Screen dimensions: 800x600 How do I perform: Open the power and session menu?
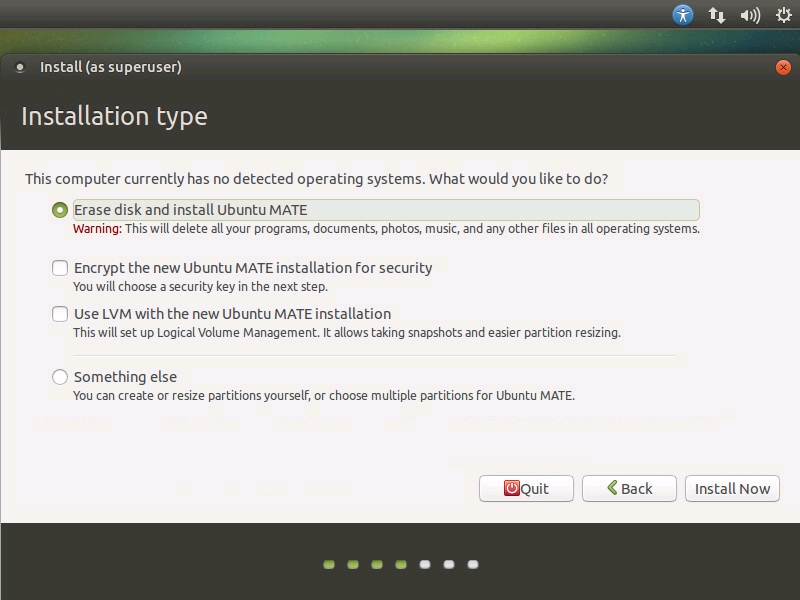coord(784,15)
